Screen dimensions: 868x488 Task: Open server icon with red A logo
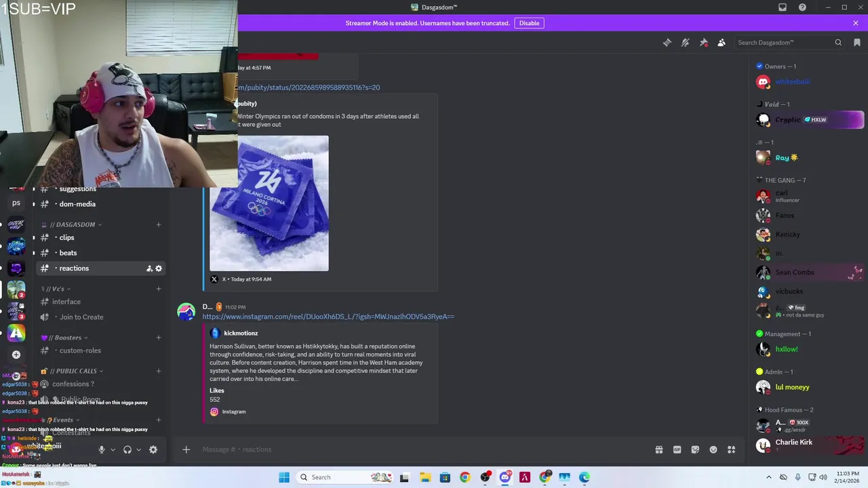pos(16,333)
